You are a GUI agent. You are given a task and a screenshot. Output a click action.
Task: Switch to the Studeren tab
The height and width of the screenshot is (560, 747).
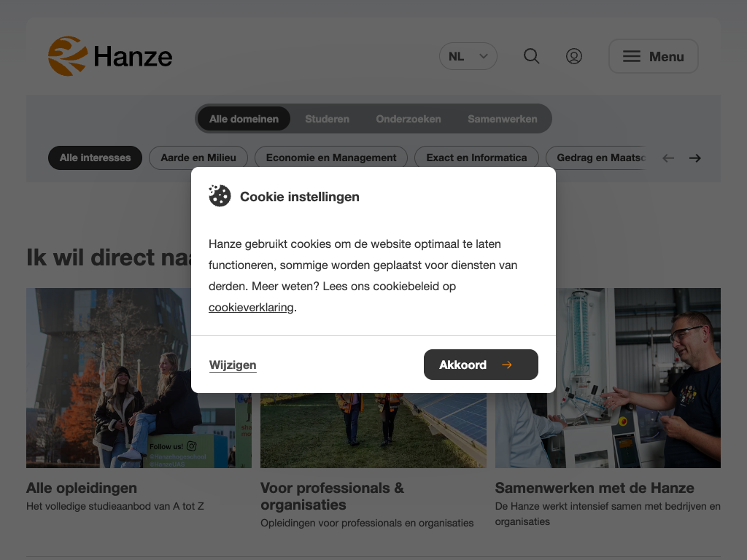point(327,119)
